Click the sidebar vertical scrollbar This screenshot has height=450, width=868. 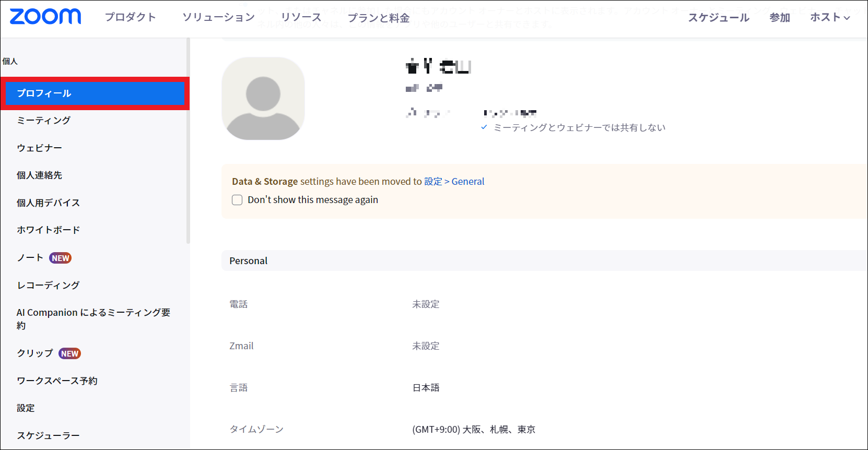pos(188,141)
